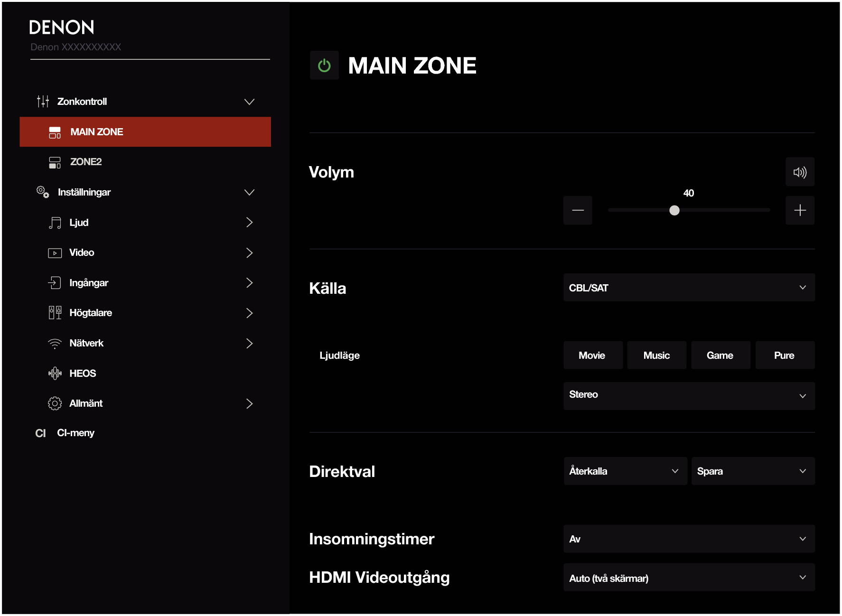Click the Allmänt gear icon
Viewport: 842px width, 616px height.
coord(55,403)
